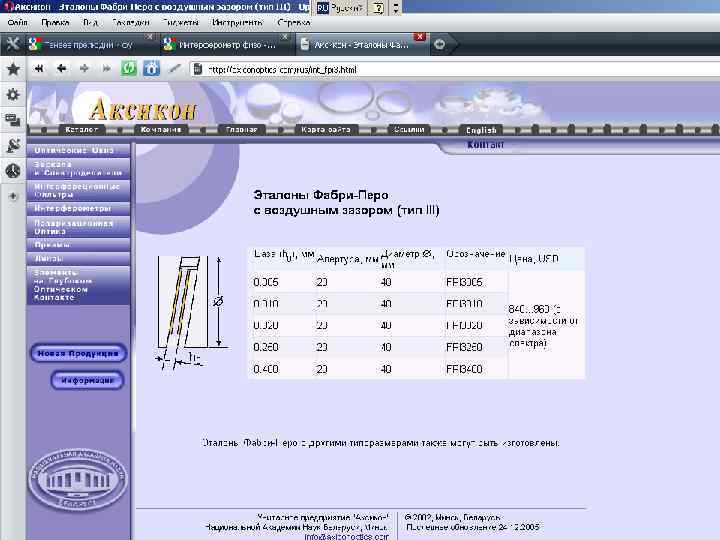The image size is (720, 540).
Task: Click the language bar help icon
Action: pos(378,8)
